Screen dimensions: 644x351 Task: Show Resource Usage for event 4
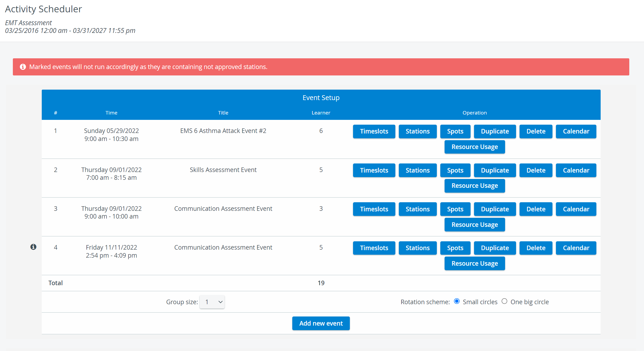[x=475, y=264]
